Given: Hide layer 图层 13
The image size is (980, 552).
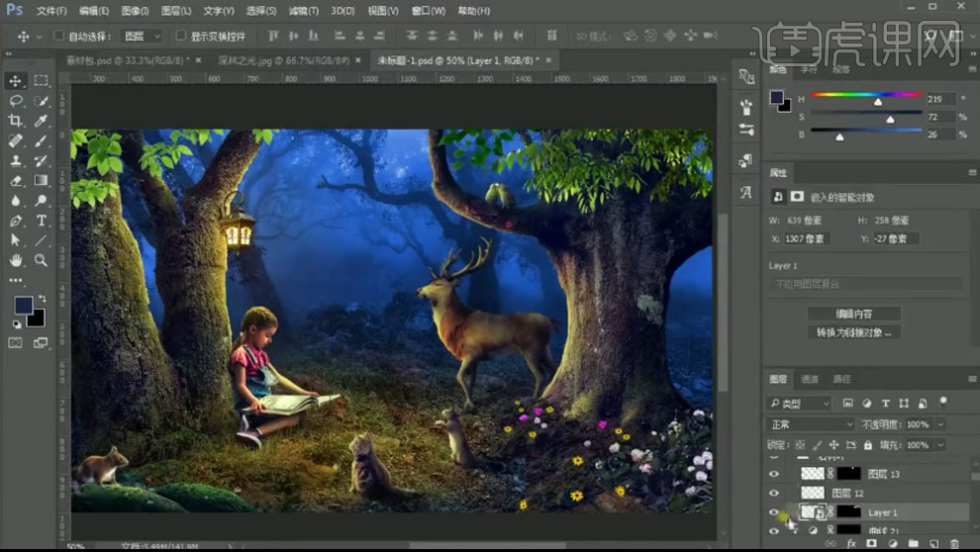Looking at the screenshot, I should [x=774, y=474].
